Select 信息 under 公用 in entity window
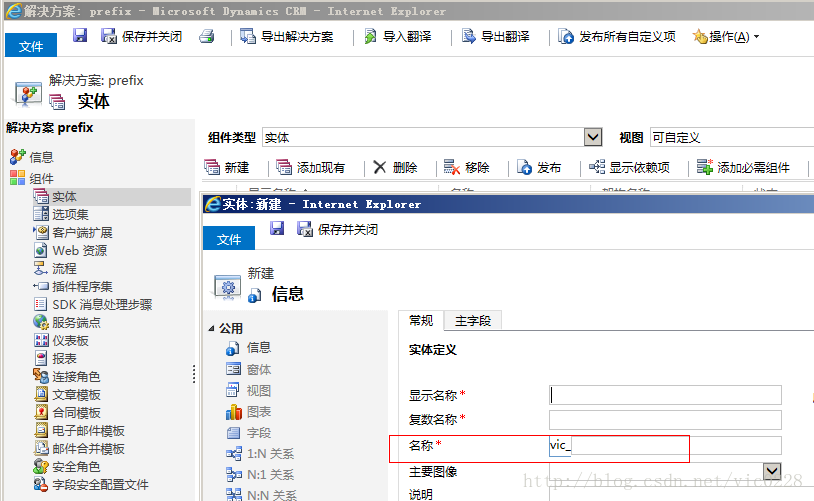Viewport: 814px width, 501px height. pos(249,347)
